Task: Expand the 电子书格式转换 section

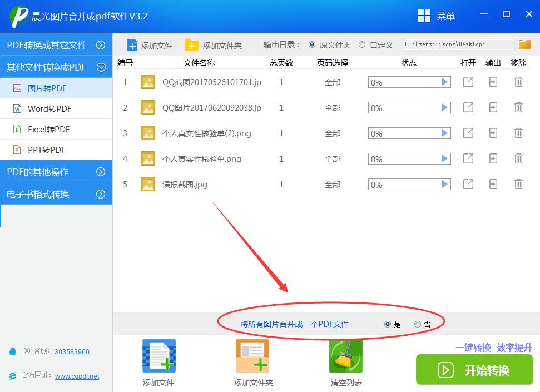Action: (x=57, y=194)
